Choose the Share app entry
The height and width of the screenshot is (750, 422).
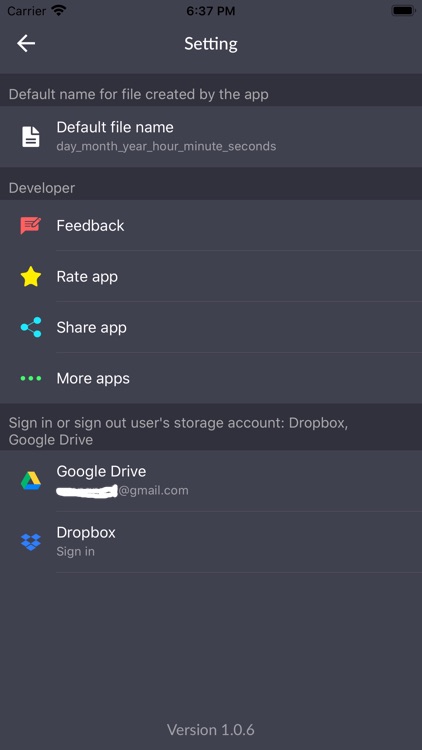tap(211, 327)
